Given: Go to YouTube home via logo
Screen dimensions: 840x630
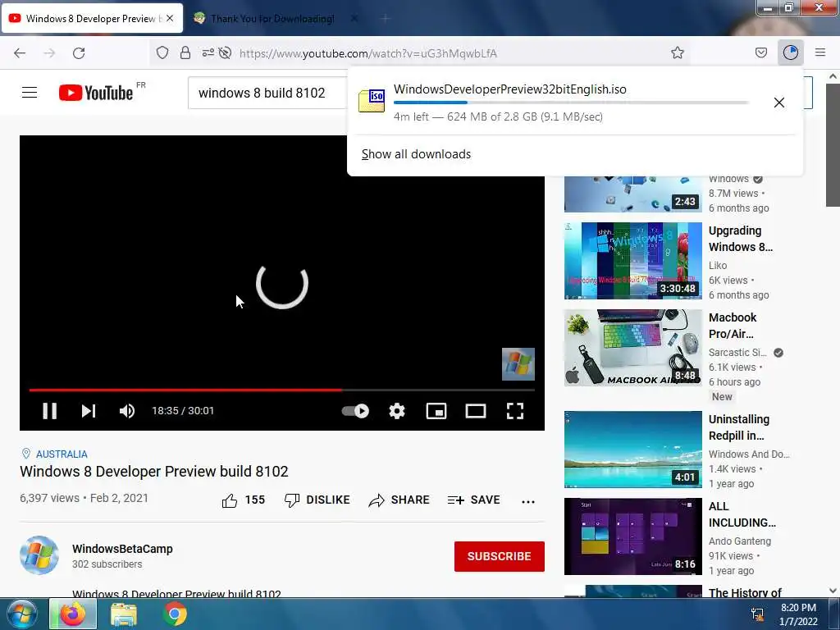Looking at the screenshot, I should point(95,93).
